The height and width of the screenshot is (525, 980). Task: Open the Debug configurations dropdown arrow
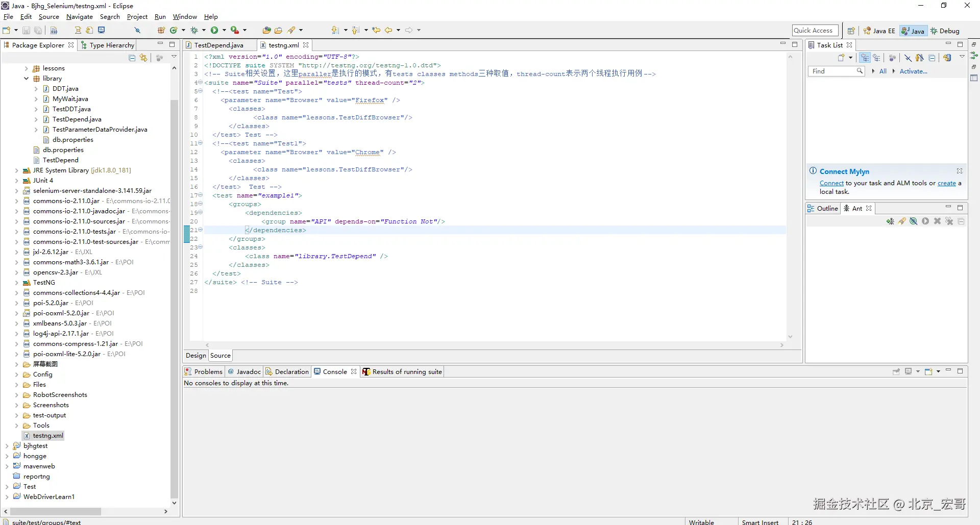pos(204,30)
